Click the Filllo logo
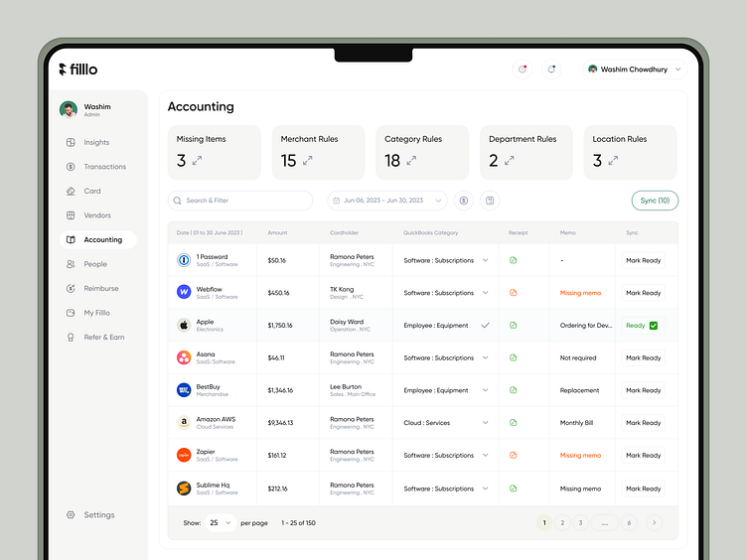 (x=78, y=70)
